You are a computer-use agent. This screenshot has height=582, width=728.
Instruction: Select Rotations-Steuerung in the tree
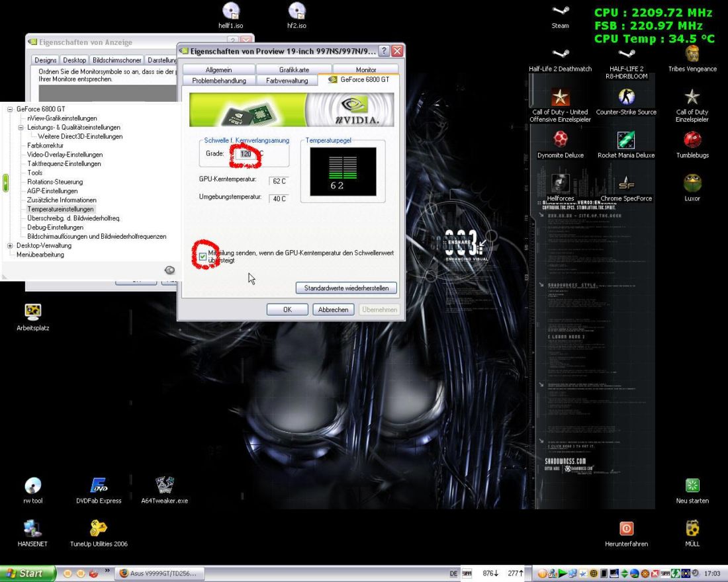tap(55, 182)
